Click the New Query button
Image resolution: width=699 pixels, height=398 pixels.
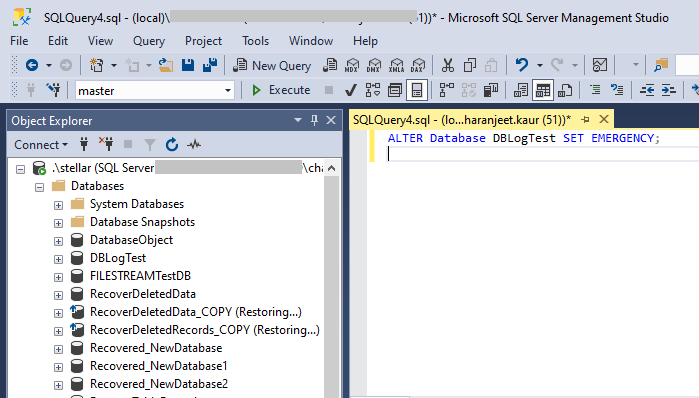click(272, 66)
